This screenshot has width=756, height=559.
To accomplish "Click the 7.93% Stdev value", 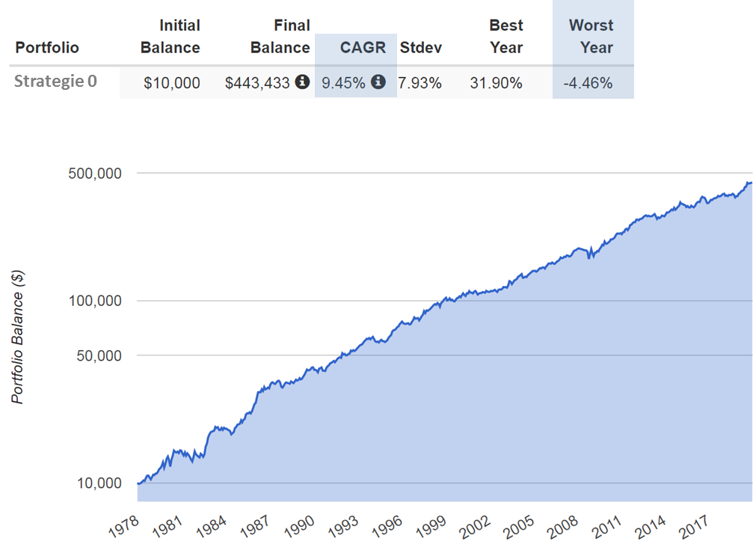I will (420, 83).
